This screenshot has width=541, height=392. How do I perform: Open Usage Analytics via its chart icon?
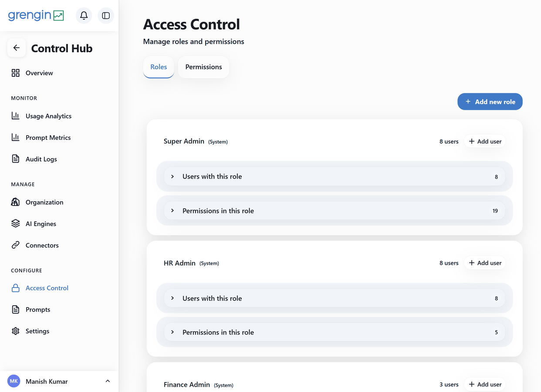pos(16,116)
